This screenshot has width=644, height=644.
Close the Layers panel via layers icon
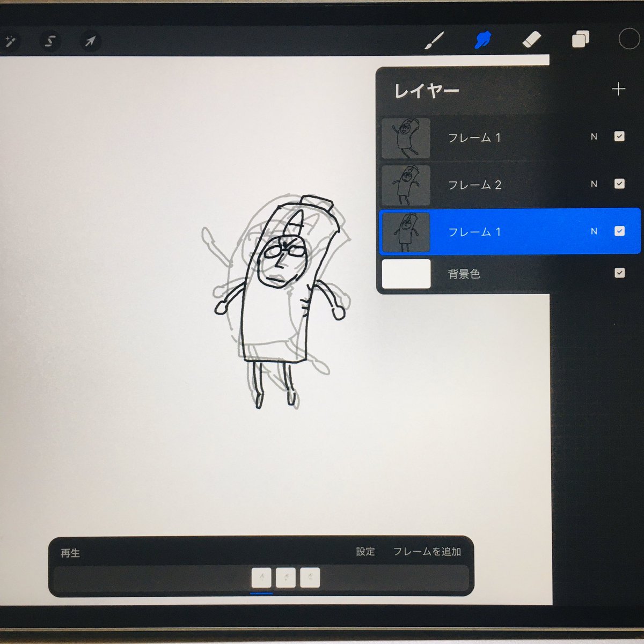[580, 39]
